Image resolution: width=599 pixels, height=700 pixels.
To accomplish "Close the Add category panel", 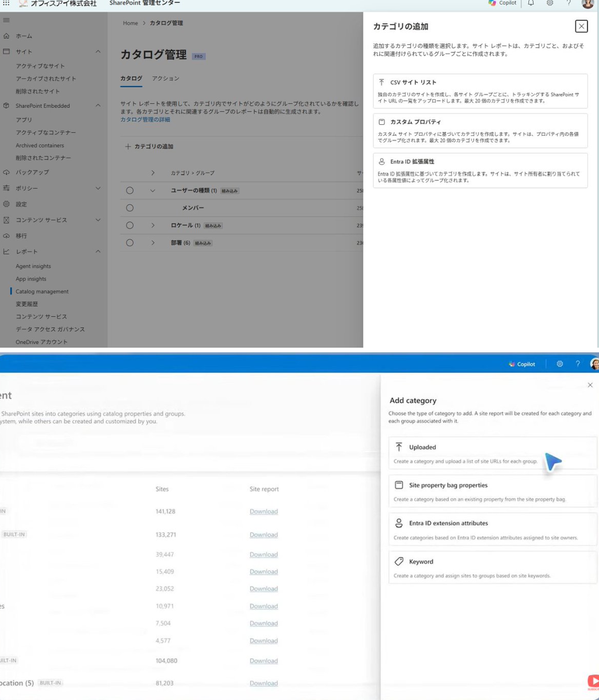I will 590,385.
